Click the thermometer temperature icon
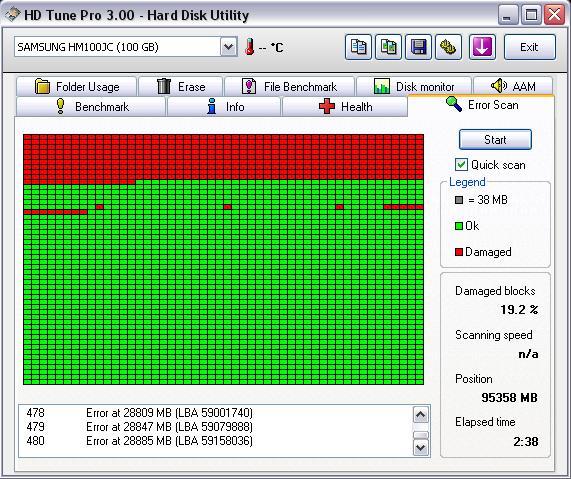Viewport: 571px width, 479px height. (249, 47)
